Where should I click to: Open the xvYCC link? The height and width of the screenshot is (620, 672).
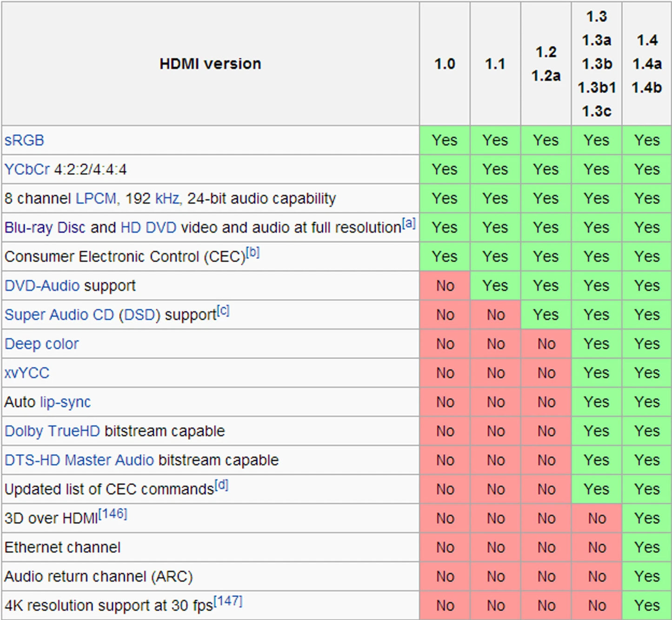(x=27, y=373)
